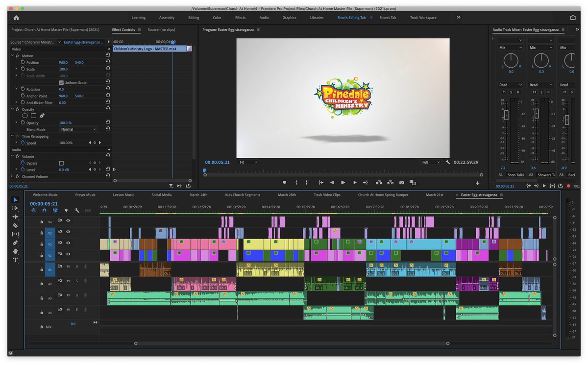The height and width of the screenshot is (365, 588).
Task: Select the Type tool
Action: (x=15, y=260)
